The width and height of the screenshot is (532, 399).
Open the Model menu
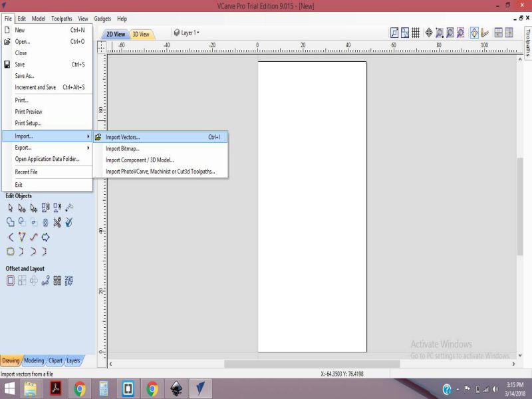[x=39, y=19]
